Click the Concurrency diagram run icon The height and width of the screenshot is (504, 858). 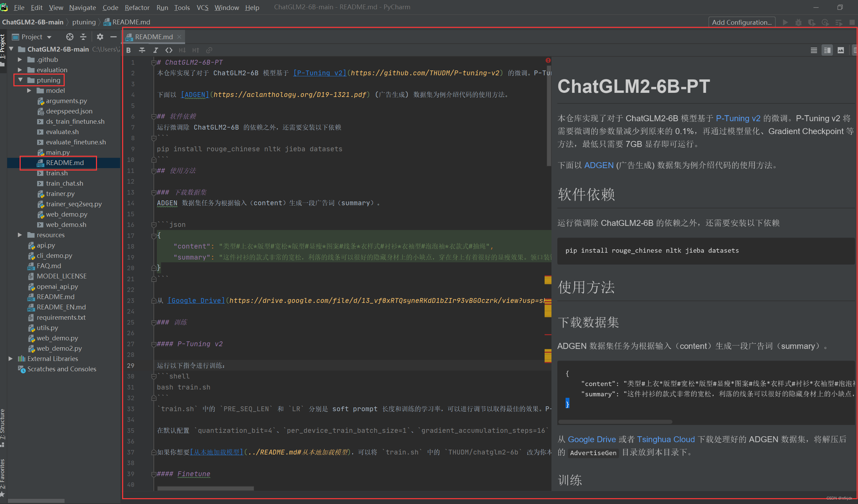[x=839, y=22]
